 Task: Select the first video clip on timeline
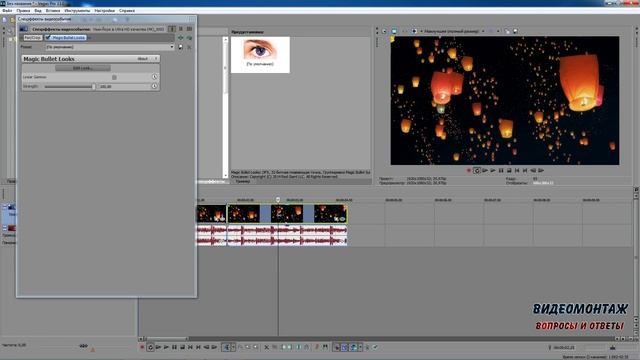point(211,214)
